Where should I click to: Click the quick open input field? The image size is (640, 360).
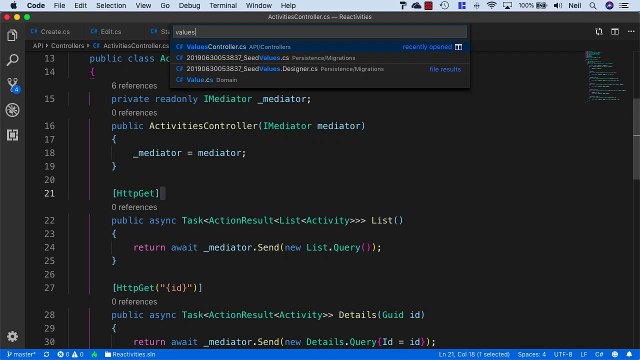pyautogui.click(x=320, y=32)
